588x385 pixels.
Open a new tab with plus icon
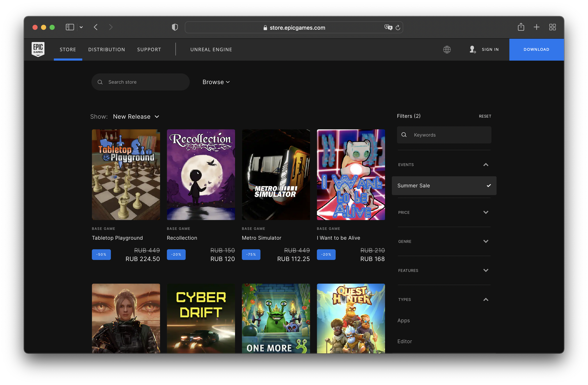[x=536, y=27]
